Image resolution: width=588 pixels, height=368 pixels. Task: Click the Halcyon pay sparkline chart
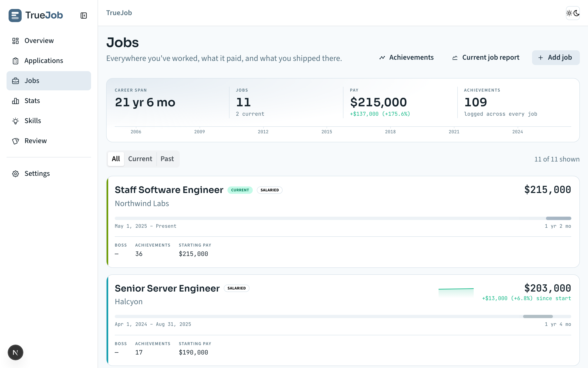pos(456,293)
